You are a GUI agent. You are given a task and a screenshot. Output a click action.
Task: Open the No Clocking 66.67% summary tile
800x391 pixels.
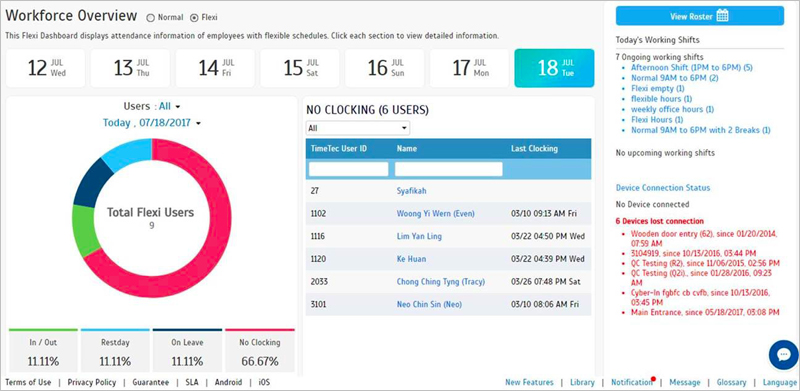(x=260, y=351)
